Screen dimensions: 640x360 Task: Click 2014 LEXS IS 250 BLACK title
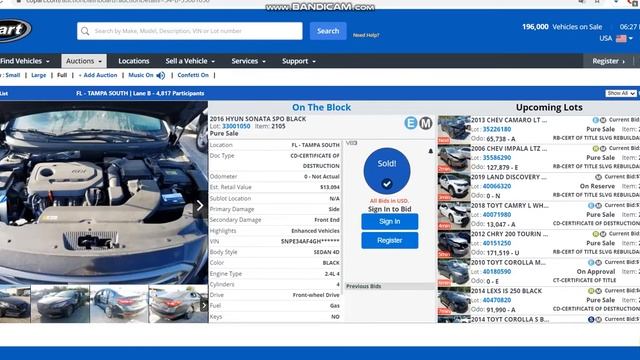coord(507,291)
